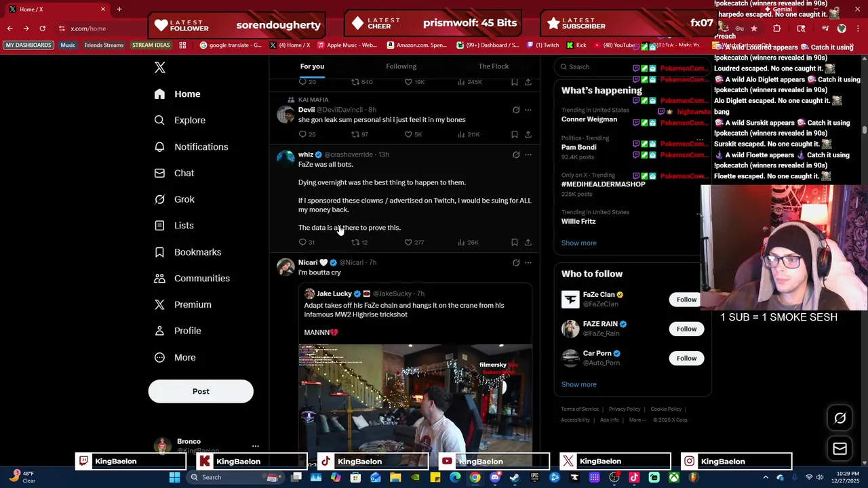
Task: Open whiz's profile avatar
Action: click(285, 159)
